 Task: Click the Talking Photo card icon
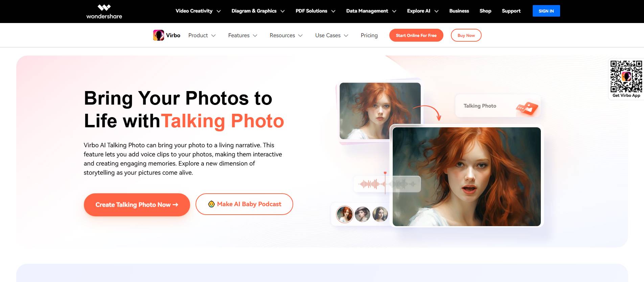[527, 108]
